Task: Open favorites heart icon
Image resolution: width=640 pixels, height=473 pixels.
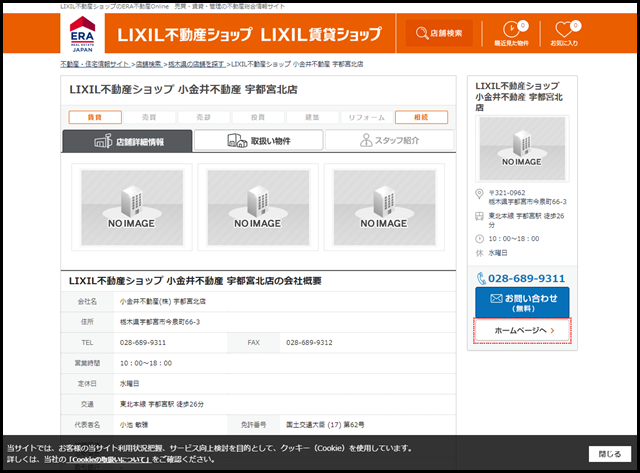Action: pos(564,33)
